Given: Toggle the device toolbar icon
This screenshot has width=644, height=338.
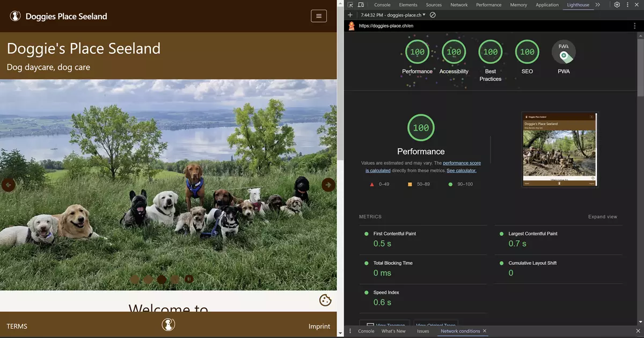Looking at the screenshot, I should click(x=361, y=5).
